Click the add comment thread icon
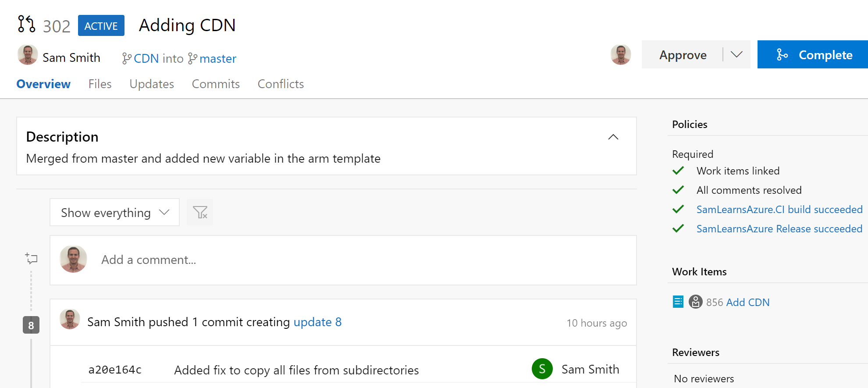 32,258
